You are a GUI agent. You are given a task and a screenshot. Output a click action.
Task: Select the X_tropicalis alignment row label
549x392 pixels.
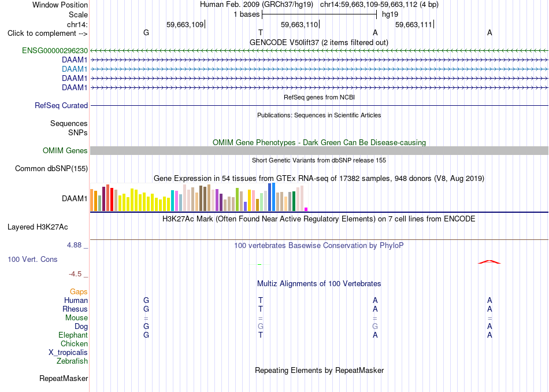click(x=68, y=353)
